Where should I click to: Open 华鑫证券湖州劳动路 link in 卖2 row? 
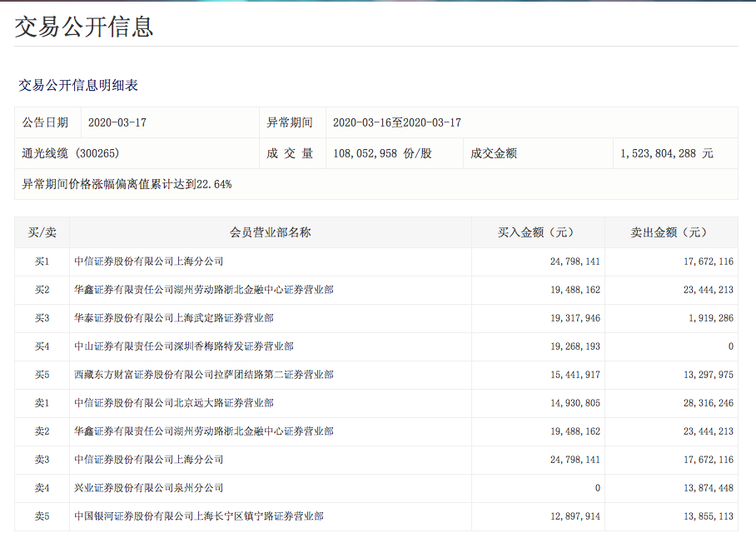tap(203, 431)
